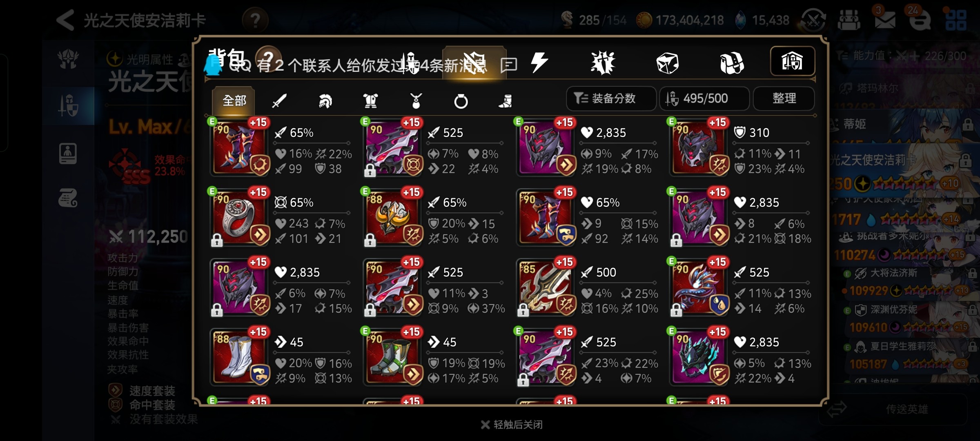Select the 310 defense armor thumbnail
980x441 pixels.
coord(699,148)
